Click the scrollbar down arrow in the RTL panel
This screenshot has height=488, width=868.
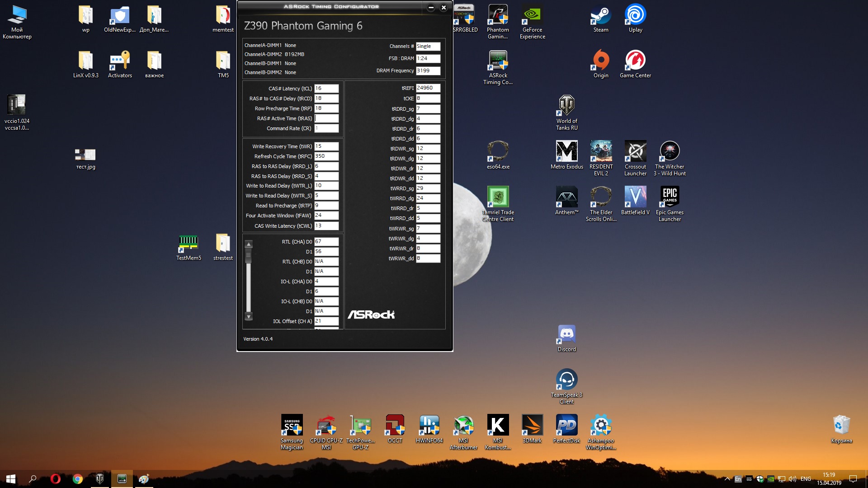click(x=249, y=316)
